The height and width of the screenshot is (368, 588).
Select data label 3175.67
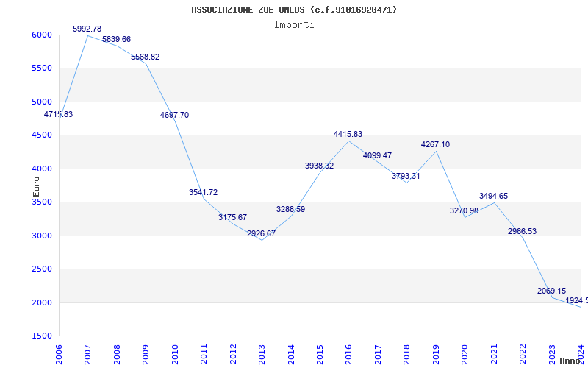click(232, 217)
